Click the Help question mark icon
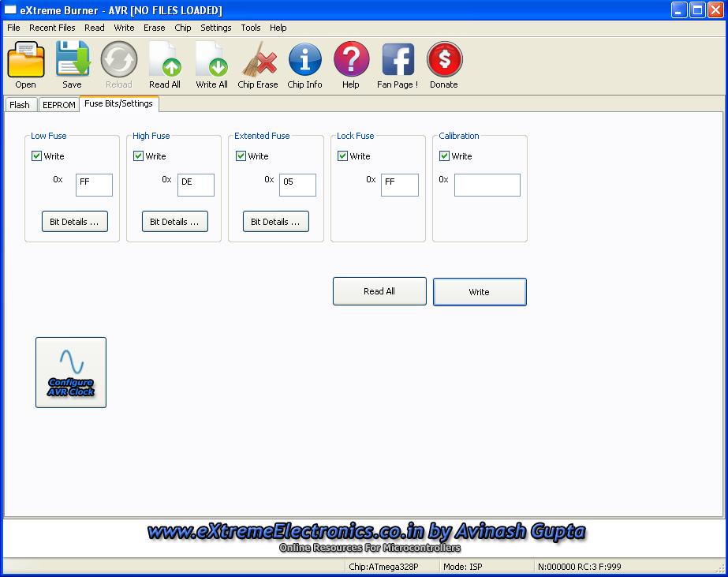 351,62
